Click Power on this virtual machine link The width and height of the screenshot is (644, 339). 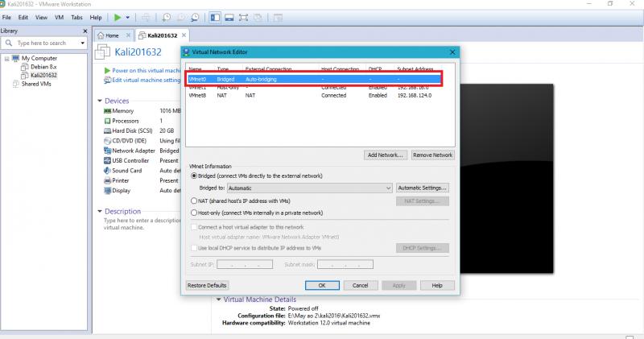(147, 71)
